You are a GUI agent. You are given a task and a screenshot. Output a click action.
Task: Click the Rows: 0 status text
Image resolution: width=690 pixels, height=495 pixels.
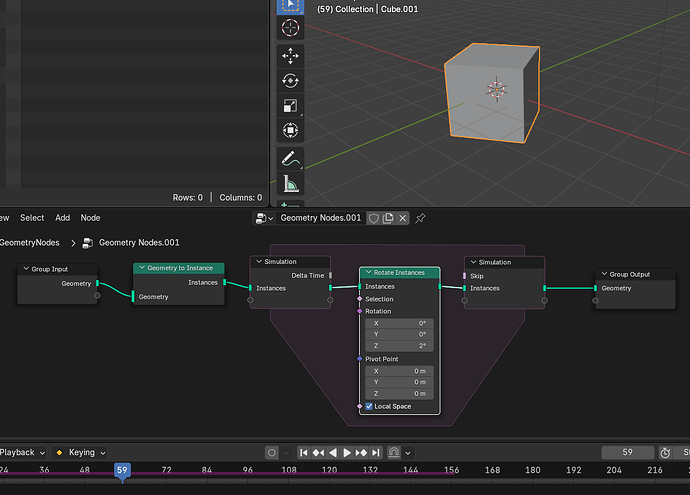(187, 198)
